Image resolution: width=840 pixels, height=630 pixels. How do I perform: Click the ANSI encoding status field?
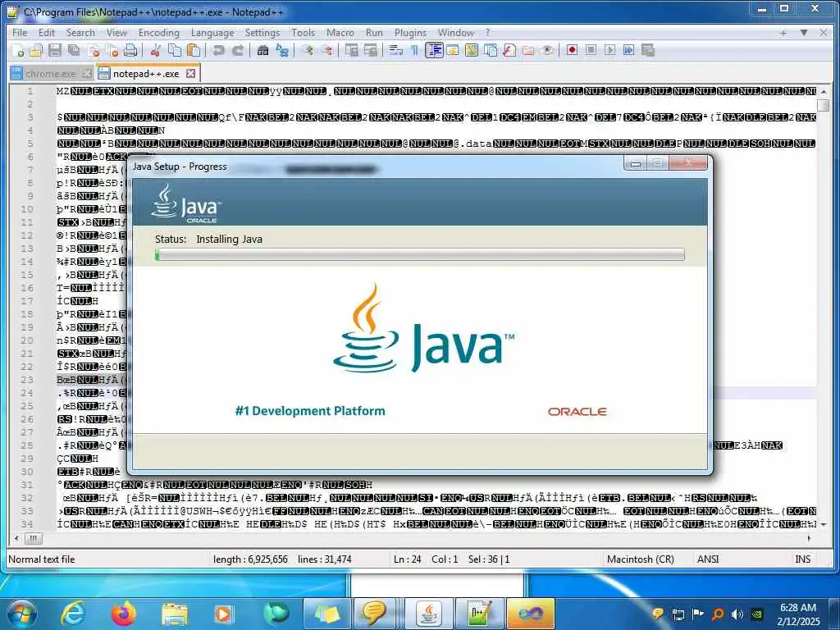tap(708, 559)
